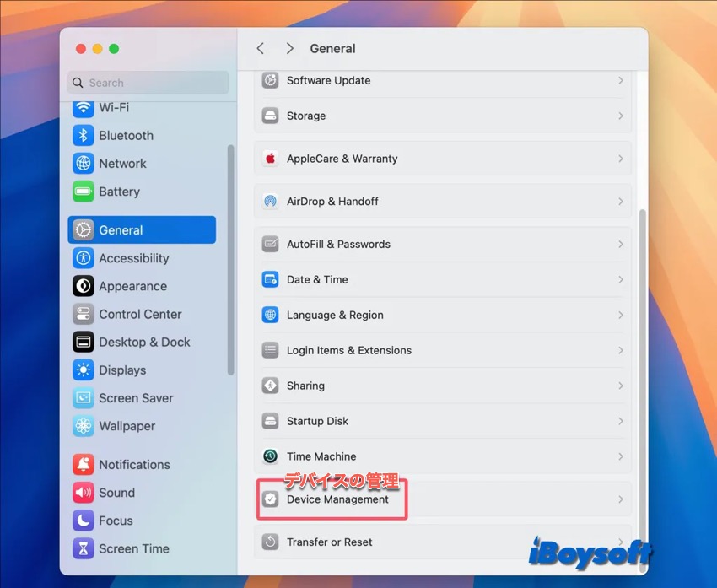Expand the Software Update row chevron
This screenshot has height=588, width=717.
click(x=620, y=81)
